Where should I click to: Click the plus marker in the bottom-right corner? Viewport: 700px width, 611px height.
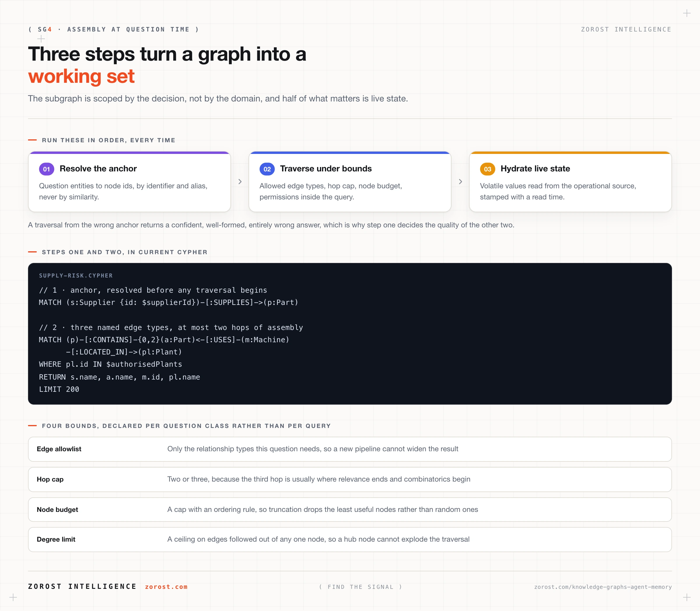point(687,597)
